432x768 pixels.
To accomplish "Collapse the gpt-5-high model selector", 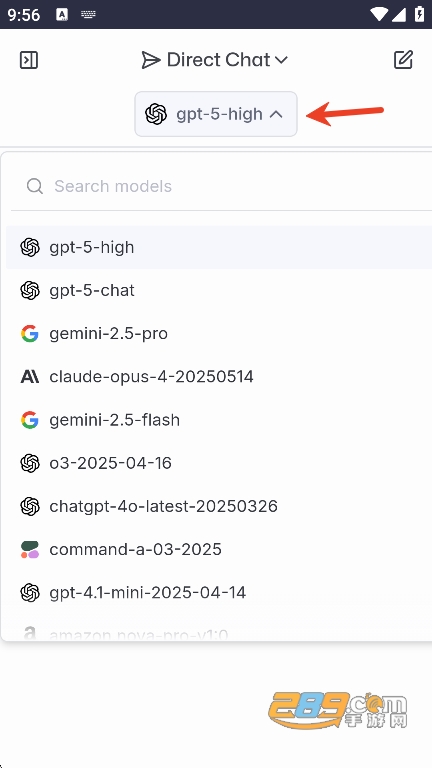I will click(x=216, y=114).
